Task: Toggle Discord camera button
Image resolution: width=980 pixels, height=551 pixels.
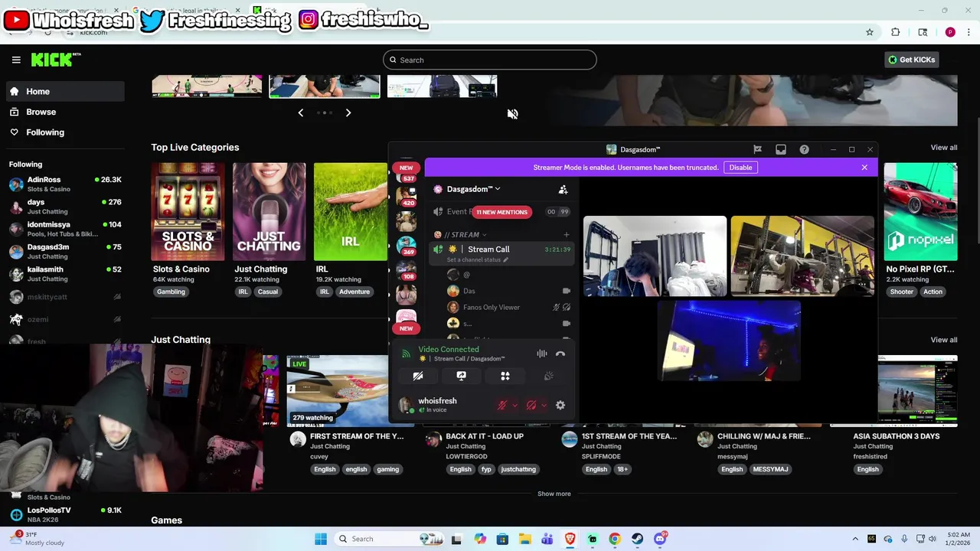Action: (x=418, y=376)
